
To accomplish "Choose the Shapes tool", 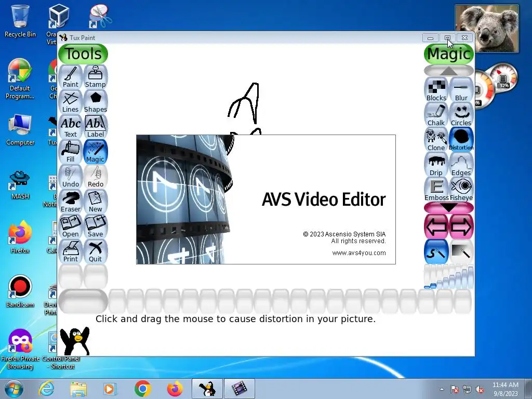I will pos(96,102).
